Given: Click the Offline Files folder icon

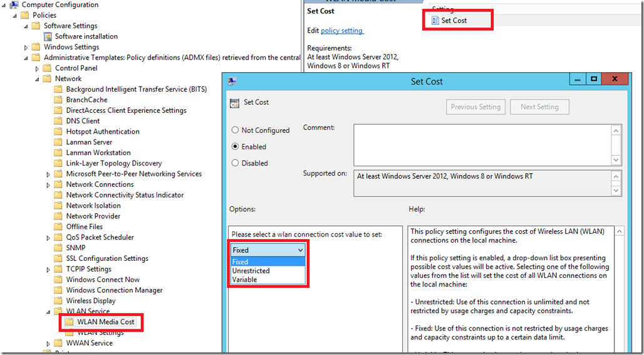Looking at the screenshot, I should [59, 227].
